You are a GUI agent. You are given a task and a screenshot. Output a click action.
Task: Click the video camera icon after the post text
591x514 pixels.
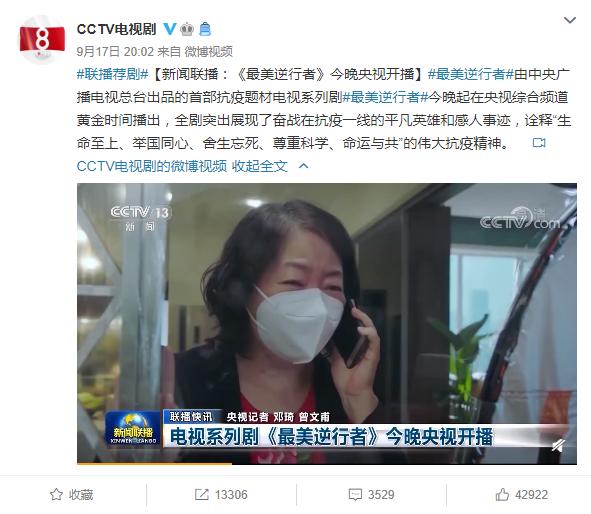tap(539, 143)
